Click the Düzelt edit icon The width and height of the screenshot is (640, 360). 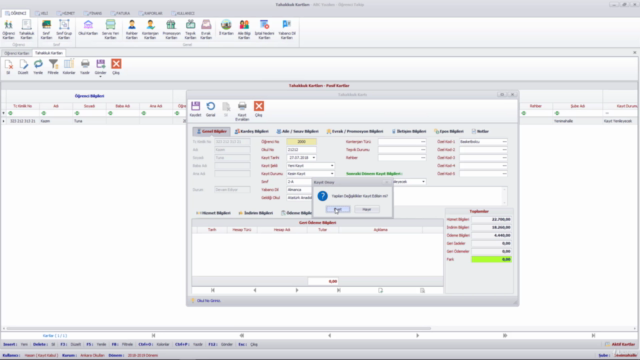coord(23,67)
